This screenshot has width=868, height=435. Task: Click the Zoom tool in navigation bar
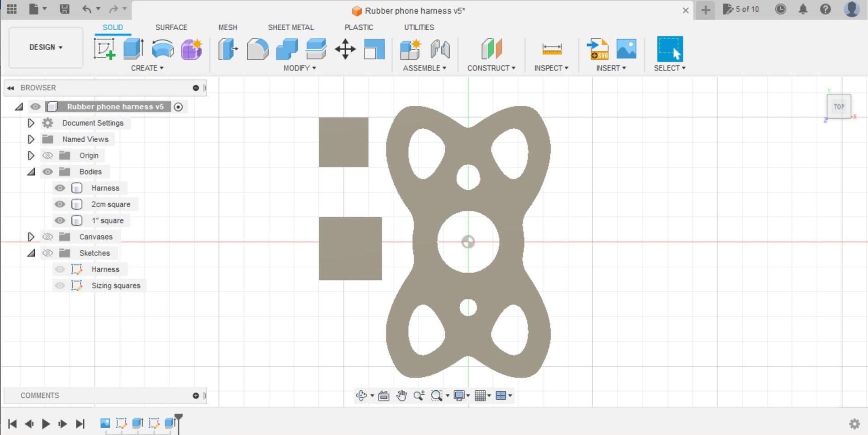(419, 396)
